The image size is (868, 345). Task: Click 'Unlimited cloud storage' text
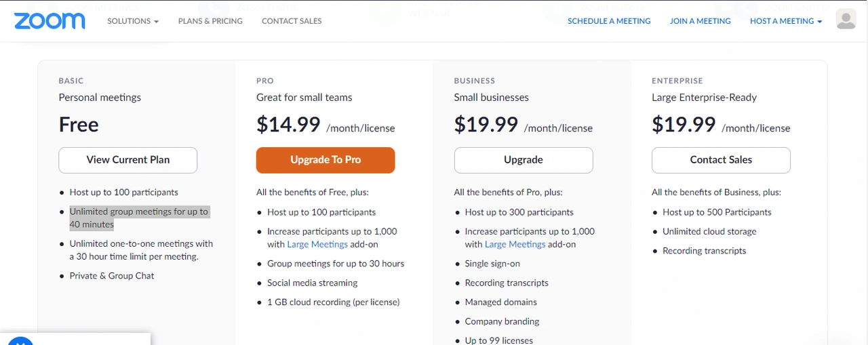(x=709, y=231)
